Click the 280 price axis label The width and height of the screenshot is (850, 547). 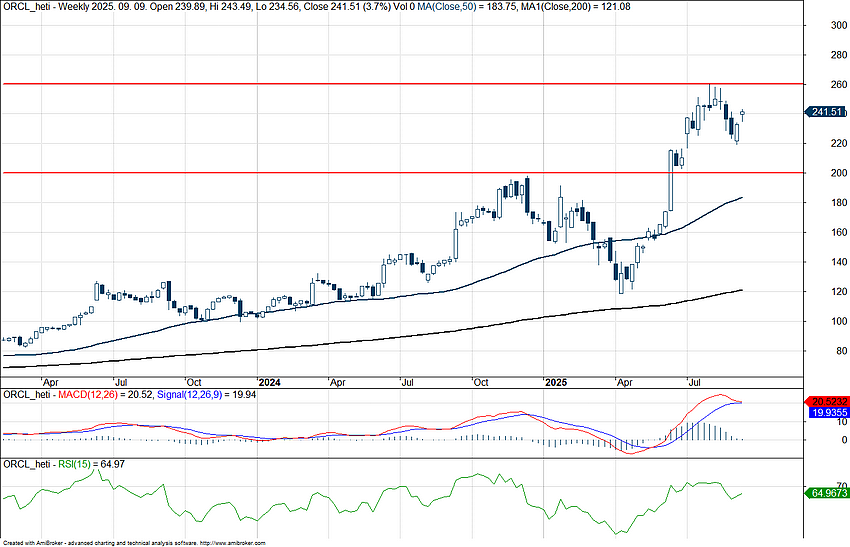coord(839,55)
